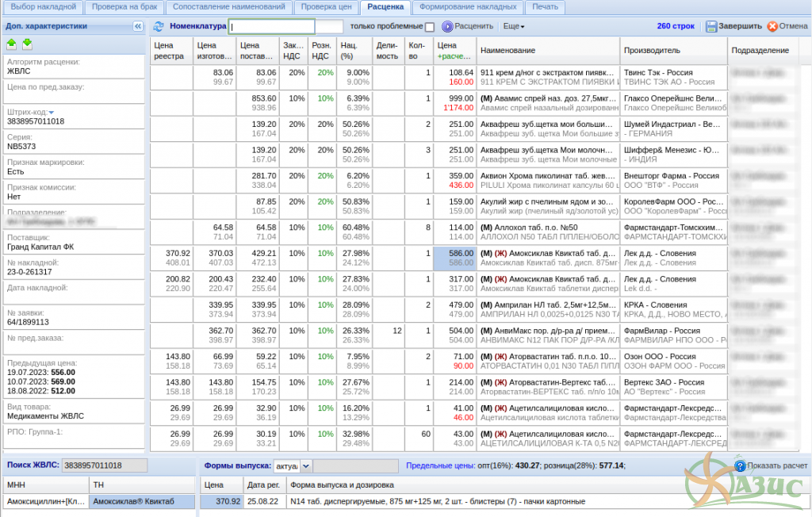Image resolution: width=812 pixels, height=517 pixels.
Task: Open the Формирование накладных tab
Action: tap(468, 6)
